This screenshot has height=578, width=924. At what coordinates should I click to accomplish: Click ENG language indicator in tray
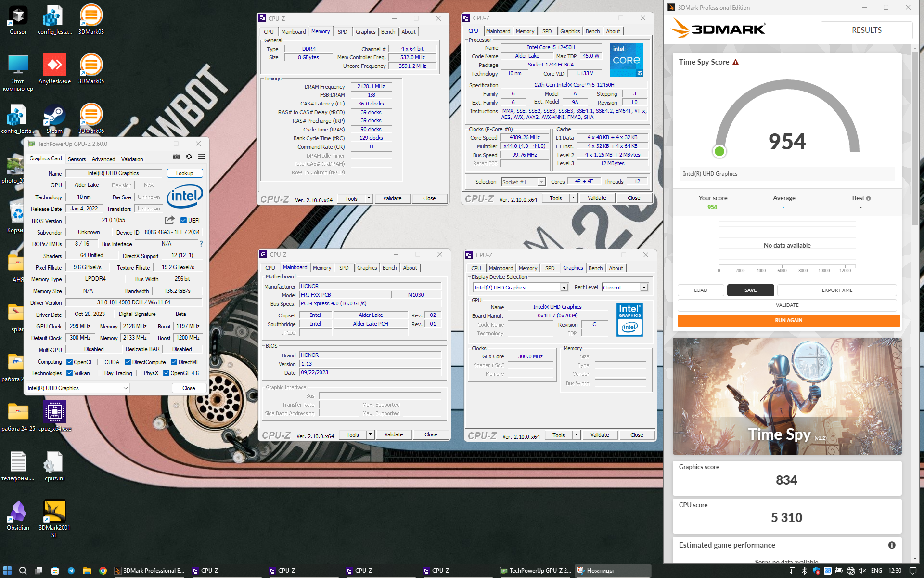pos(876,571)
